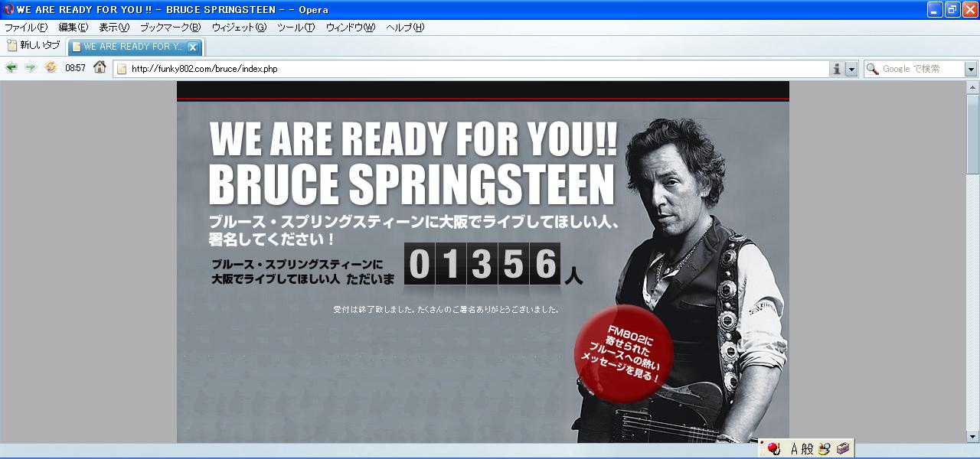Click the Google search input field
The width and height of the screenshot is (980, 459).
(x=922, y=69)
